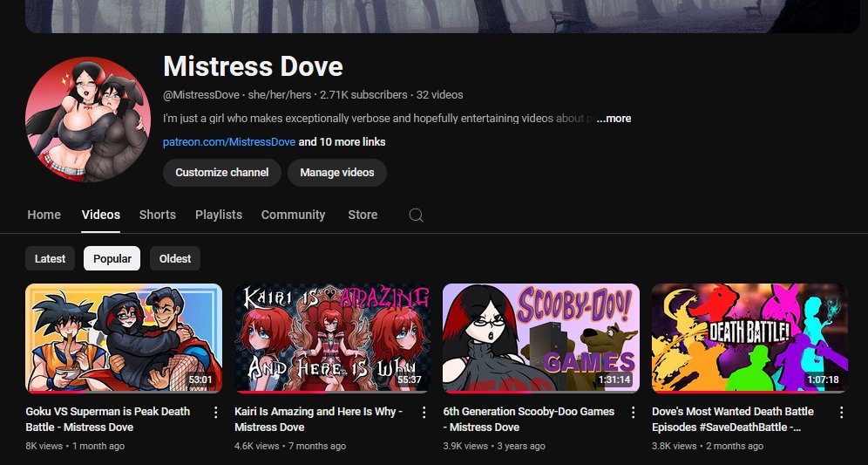Switch to the Store tab
Viewport: 868px width, 465px height.
tap(363, 215)
